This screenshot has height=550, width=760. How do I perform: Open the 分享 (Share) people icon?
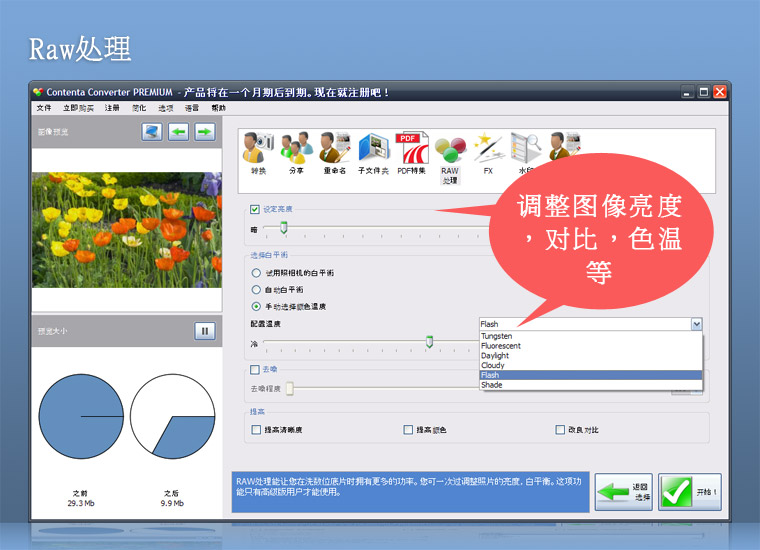(x=297, y=148)
